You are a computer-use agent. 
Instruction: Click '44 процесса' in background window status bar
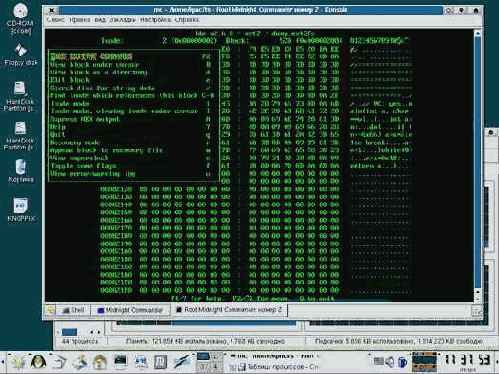coord(80,341)
